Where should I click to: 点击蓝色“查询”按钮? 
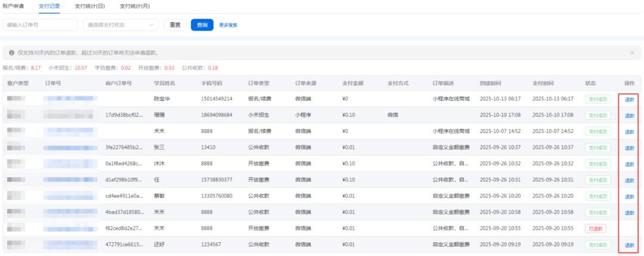click(x=202, y=25)
